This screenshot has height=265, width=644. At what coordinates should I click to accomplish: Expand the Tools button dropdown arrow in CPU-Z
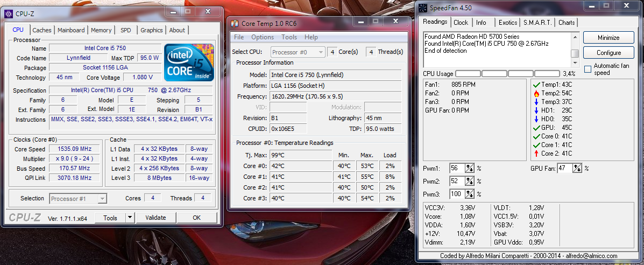(x=130, y=218)
